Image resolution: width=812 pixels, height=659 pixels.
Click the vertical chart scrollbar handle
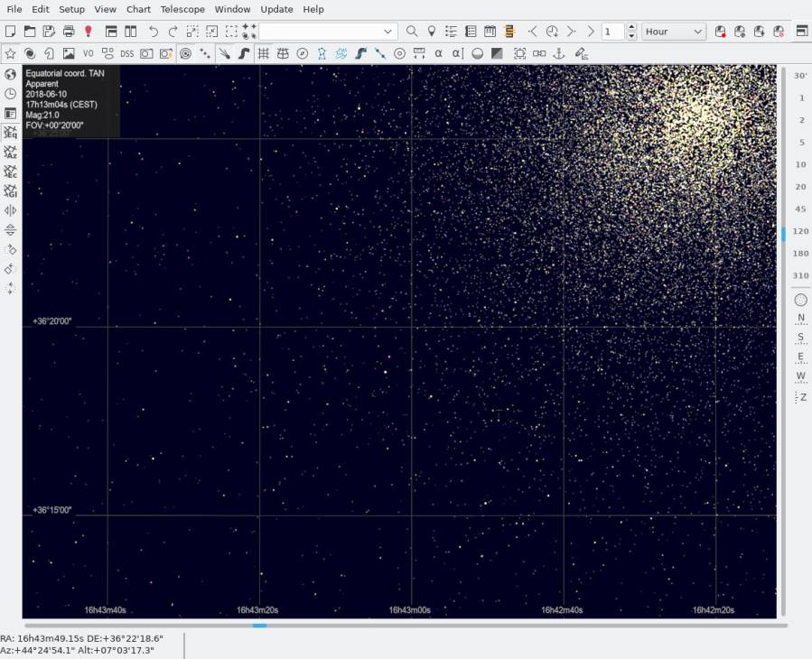[x=783, y=234]
